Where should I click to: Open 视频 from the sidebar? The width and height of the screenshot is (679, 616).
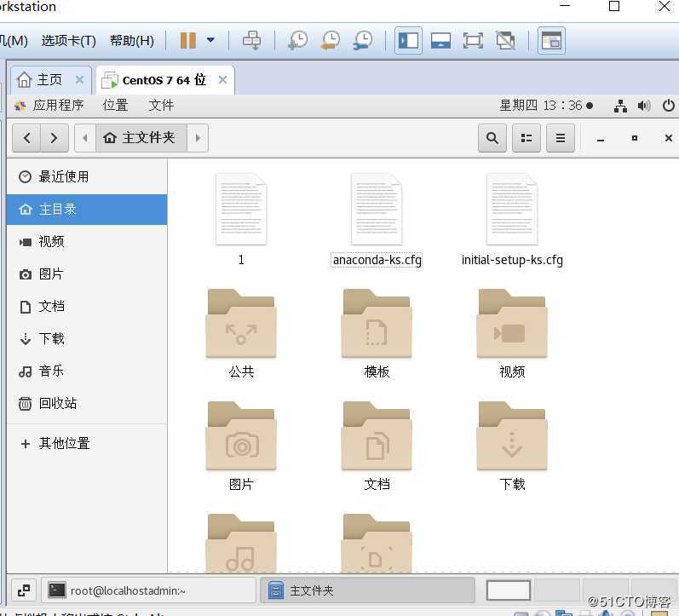coord(87,242)
